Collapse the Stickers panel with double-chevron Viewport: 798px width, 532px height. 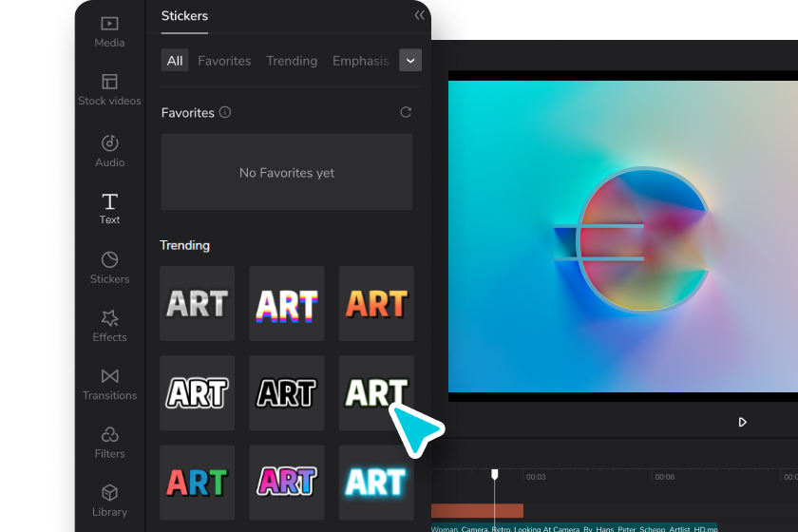click(419, 15)
